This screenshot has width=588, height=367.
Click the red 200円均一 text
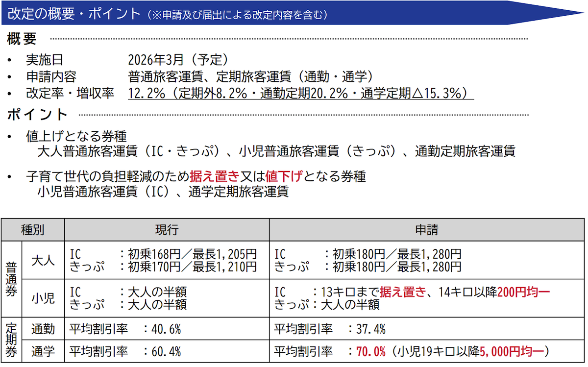coord(524,293)
